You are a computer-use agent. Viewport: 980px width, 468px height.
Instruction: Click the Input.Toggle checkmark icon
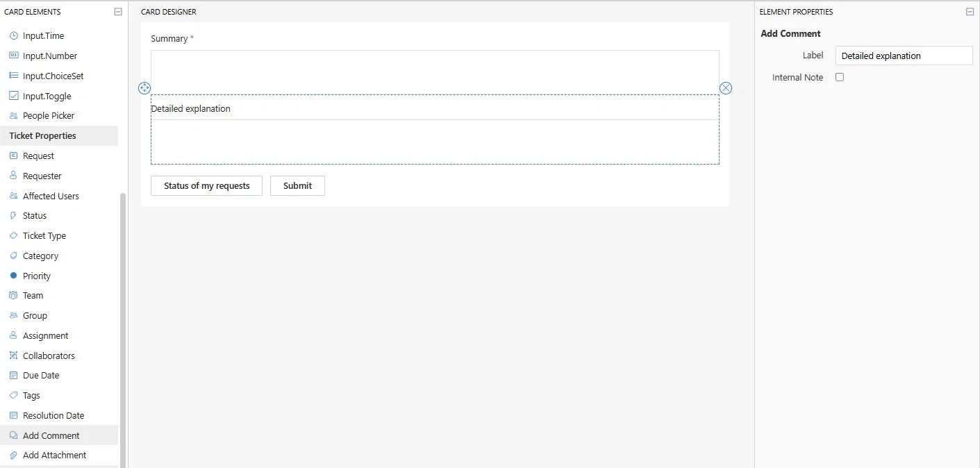tap(13, 96)
